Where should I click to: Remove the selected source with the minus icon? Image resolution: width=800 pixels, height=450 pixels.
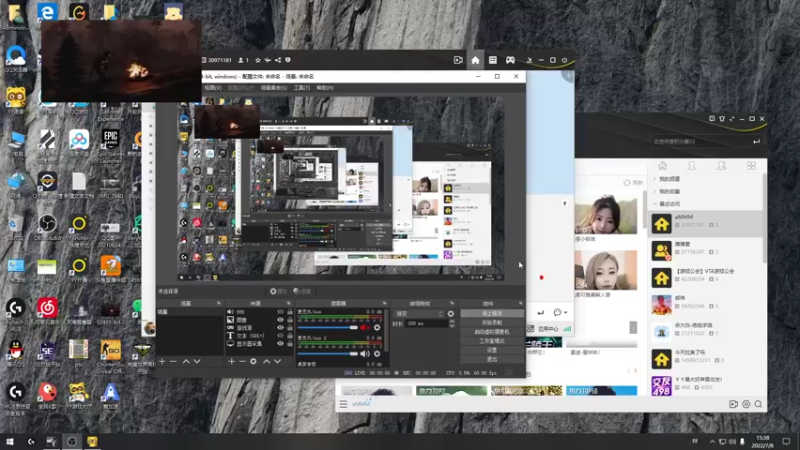pos(242,361)
